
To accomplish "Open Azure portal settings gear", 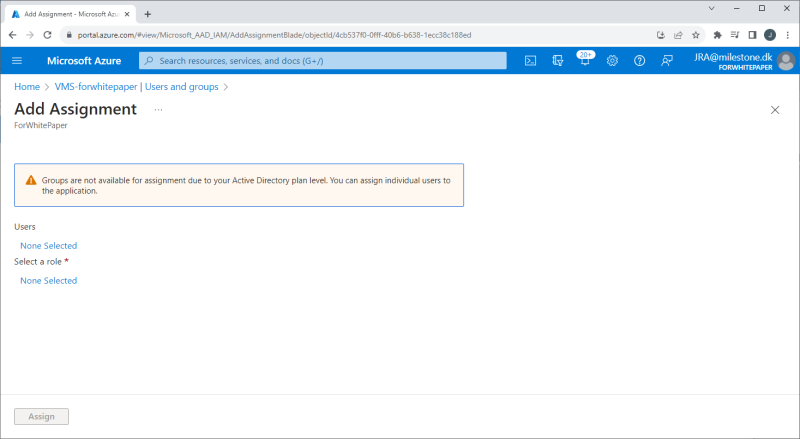I will point(612,61).
